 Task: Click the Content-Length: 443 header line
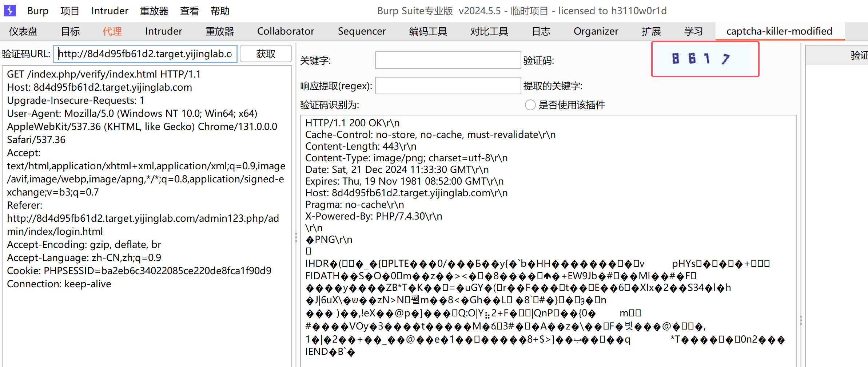point(361,146)
